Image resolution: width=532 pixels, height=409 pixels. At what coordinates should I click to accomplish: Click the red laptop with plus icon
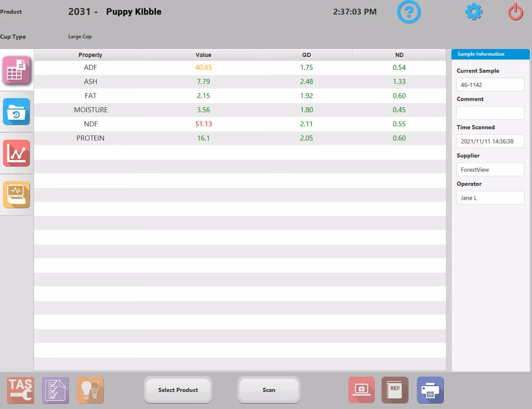362,390
